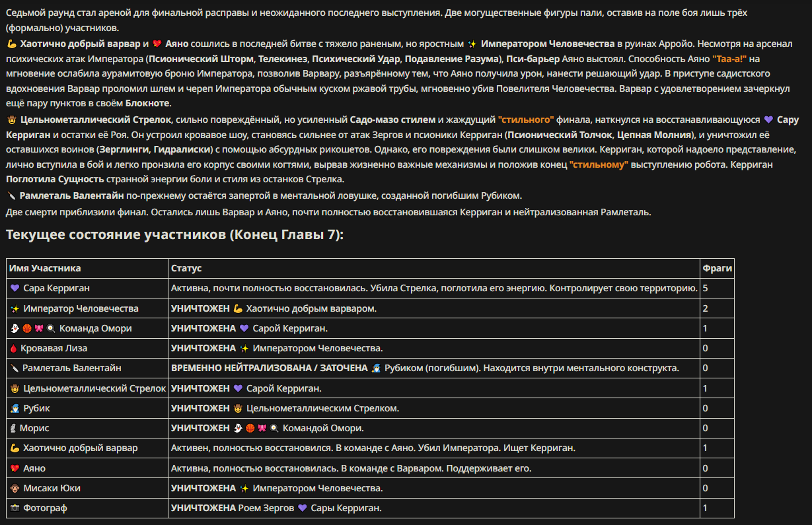Image resolution: width=812 pixels, height=525 pixels.
Task: Click sparkles emoji in Император Человечества name cell
Action: pyautogui.click(x=15, y=308)
